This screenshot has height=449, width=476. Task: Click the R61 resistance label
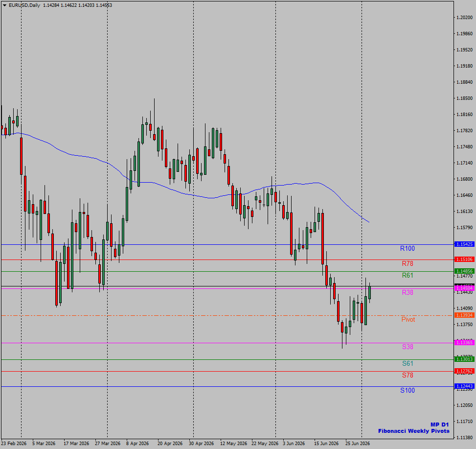tap(408, 276)
